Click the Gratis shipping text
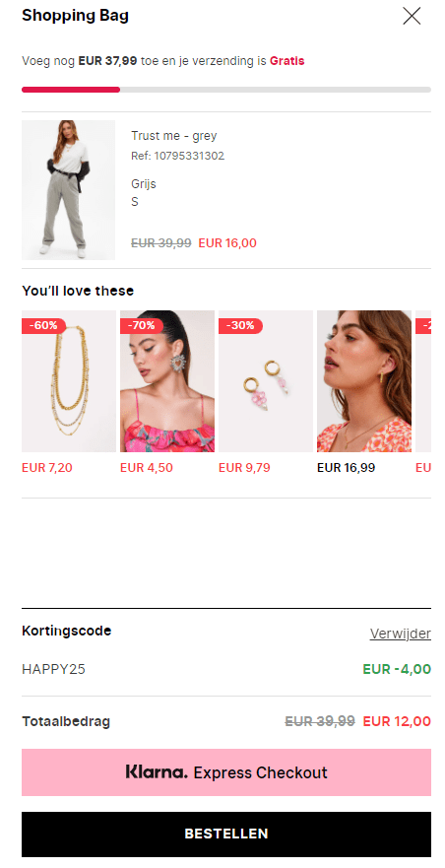Screen dimensions: 445x868 (286, 61)
